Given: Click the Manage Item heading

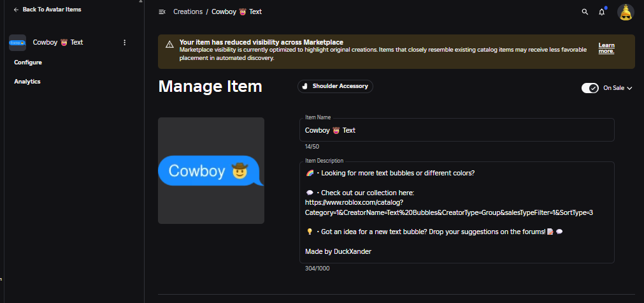Looking at the screenshot, I should pos(210,87).
